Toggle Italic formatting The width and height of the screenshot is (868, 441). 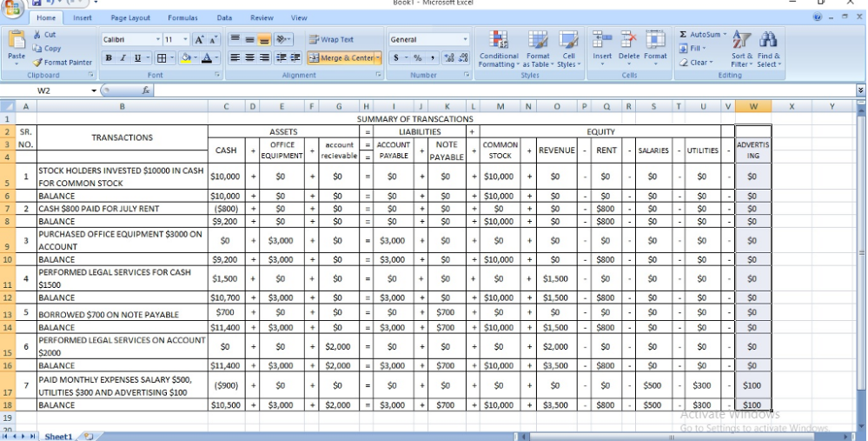point(123,58)
